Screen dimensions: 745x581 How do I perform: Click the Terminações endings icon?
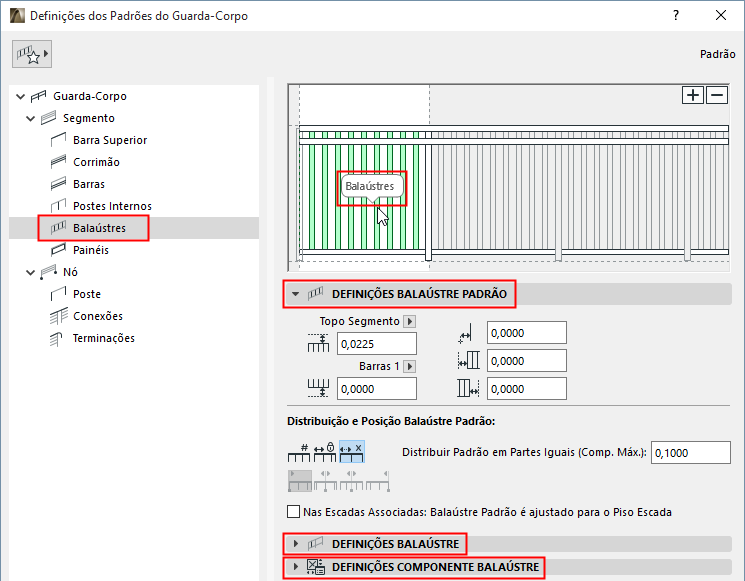tap(57, 338)
